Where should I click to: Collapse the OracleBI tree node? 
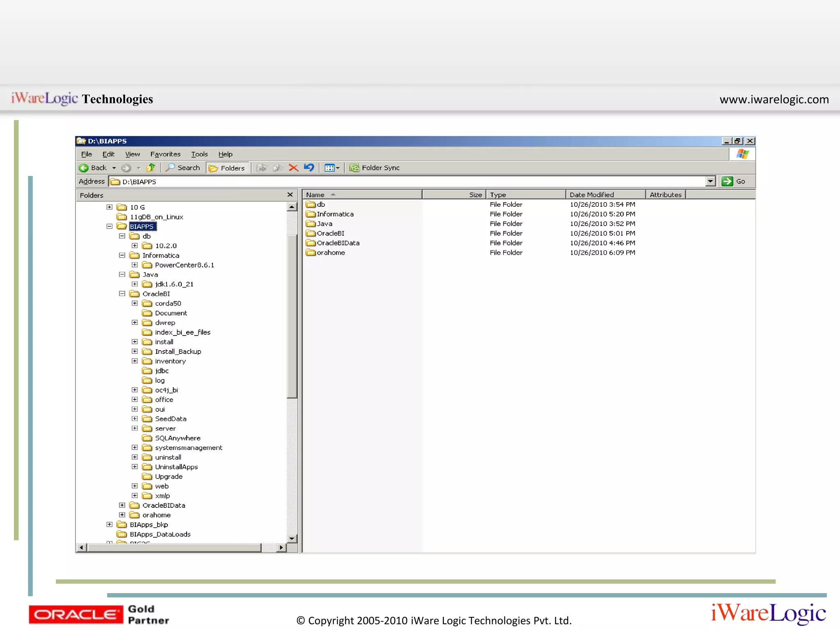[x=122, y=294]
